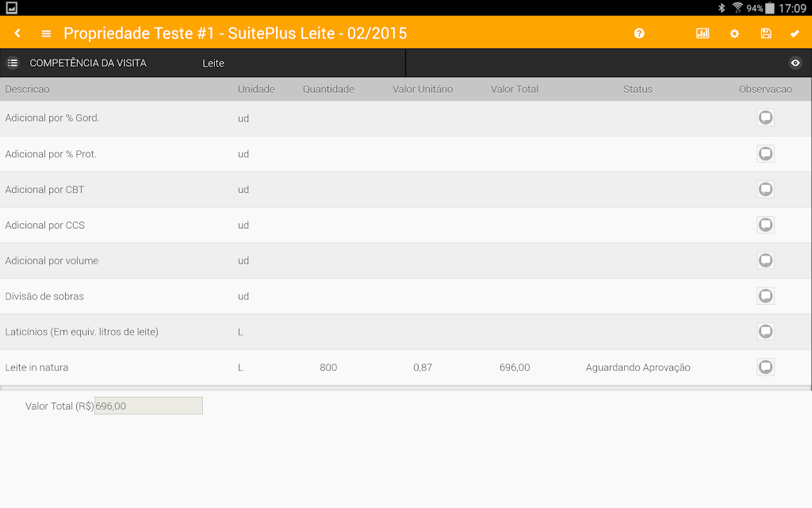Click the gallery icon in status bar
Image resolution: width=812 pixels, height=508 pixels.
(11, 8)
